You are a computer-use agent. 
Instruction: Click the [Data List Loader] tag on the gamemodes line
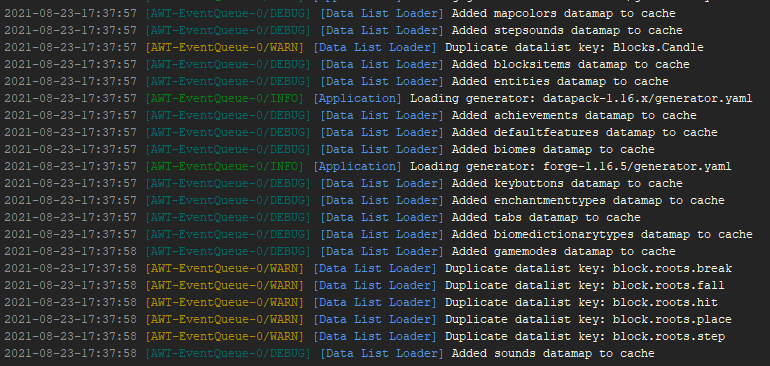click(382, 252)
